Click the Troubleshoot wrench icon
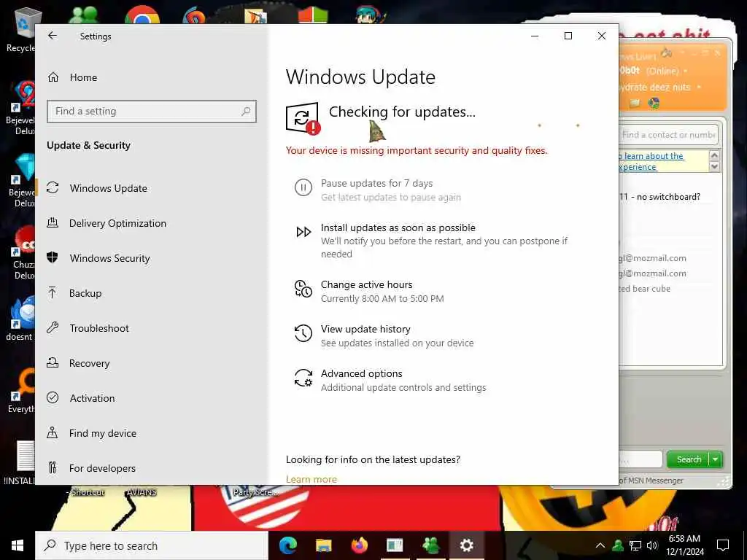Screen dimensions: 747x560 click(x=53, y=327)
